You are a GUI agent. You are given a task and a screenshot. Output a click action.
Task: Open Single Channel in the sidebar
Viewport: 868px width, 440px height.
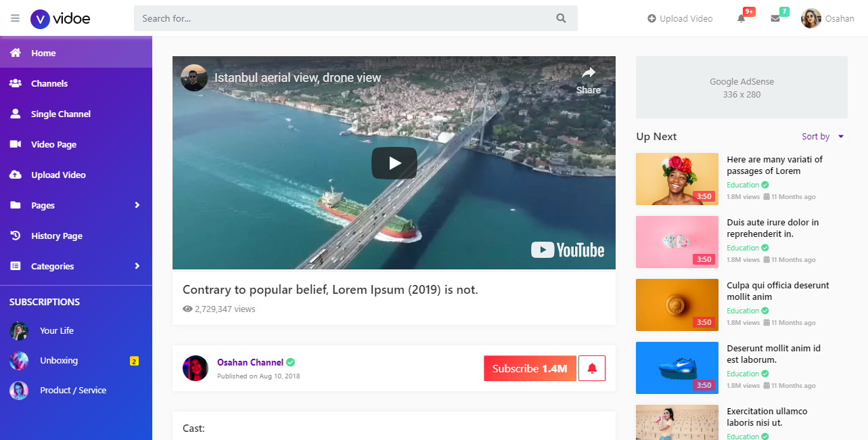point(76,114)
